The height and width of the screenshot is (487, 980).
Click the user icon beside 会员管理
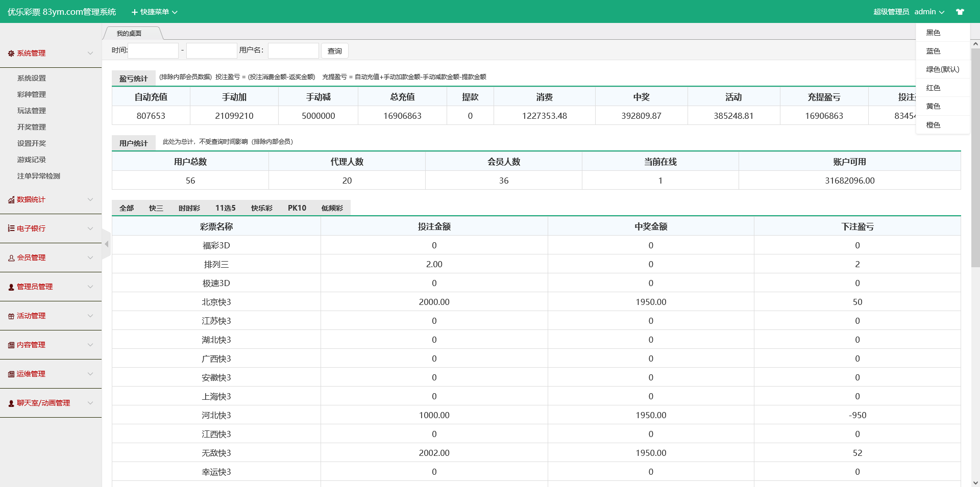(11, 258)
